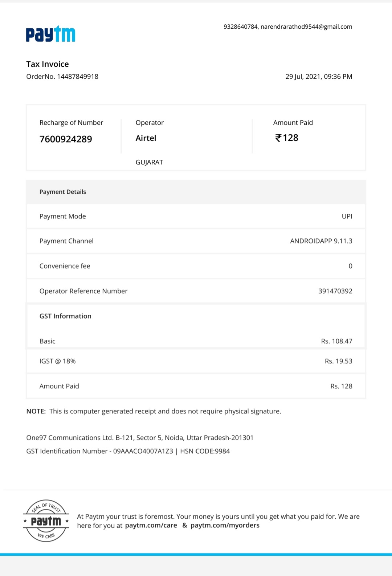Click the Paytm Seal of Trust badge
The height and width of the screenshot is (576, 392).
click(46, 521)
